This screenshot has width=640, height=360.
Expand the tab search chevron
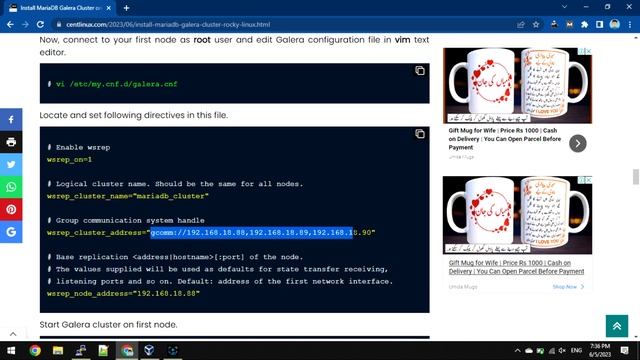click(564, 7)
